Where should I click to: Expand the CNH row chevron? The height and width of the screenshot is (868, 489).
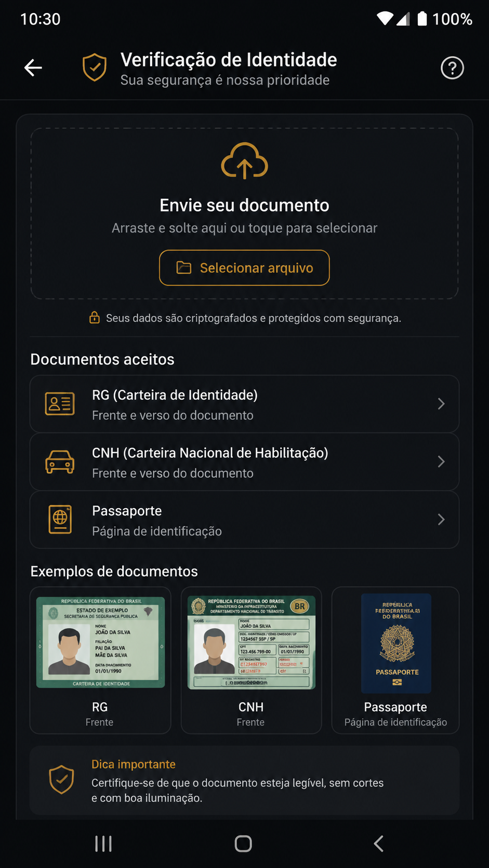pos(441,462)
